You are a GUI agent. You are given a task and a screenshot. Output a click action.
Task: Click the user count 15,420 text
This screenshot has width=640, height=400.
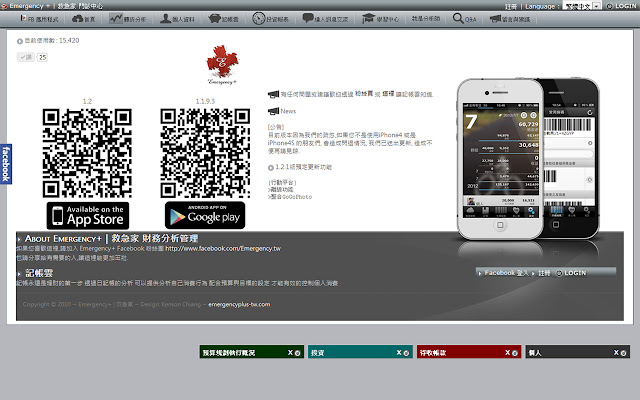point(52,40)
